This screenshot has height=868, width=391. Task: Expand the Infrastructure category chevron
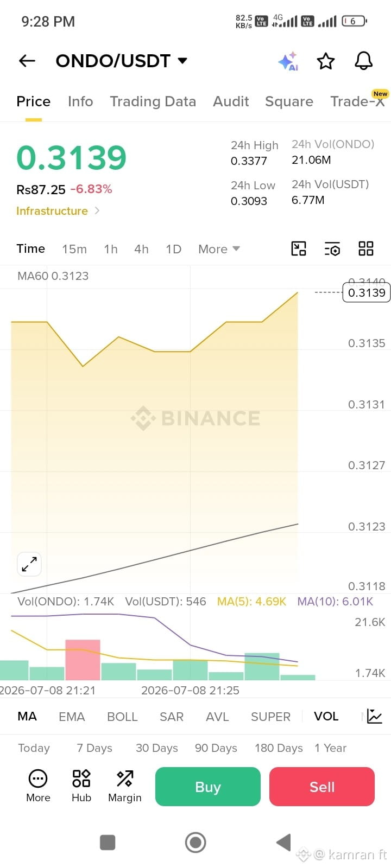coord(97,210)
